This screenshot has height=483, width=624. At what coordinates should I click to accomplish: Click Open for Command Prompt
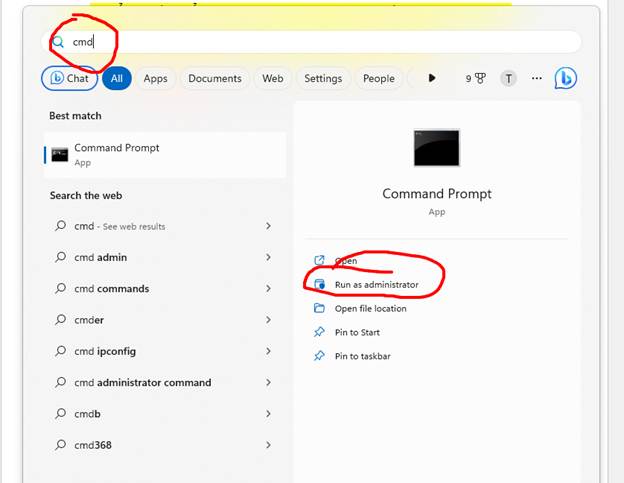[346, 261]
